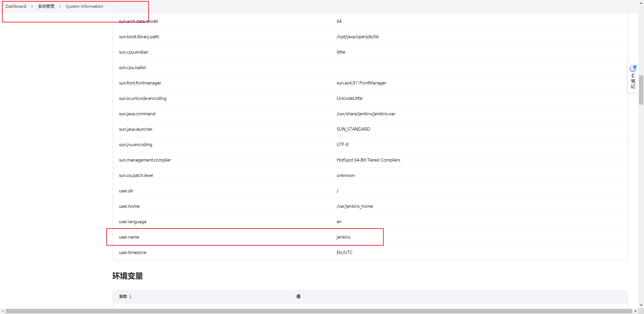Select value UTF-8

(x=342, y=144)
